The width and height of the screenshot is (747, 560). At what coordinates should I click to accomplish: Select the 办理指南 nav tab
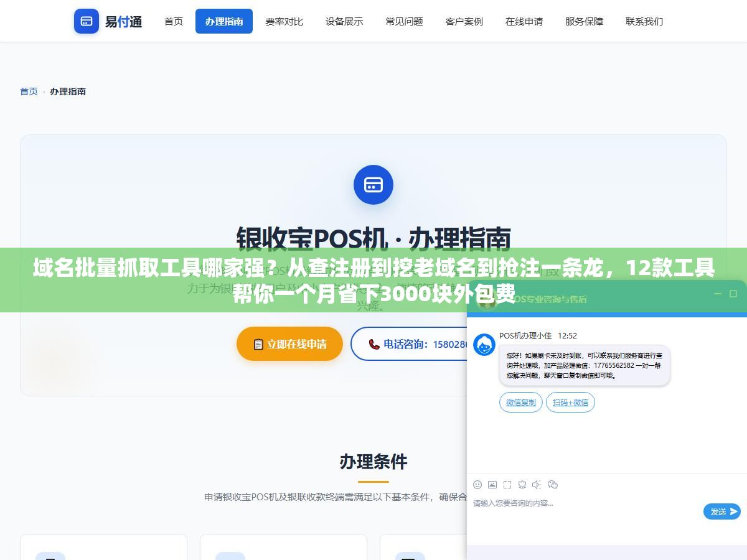tap(224, 21)
